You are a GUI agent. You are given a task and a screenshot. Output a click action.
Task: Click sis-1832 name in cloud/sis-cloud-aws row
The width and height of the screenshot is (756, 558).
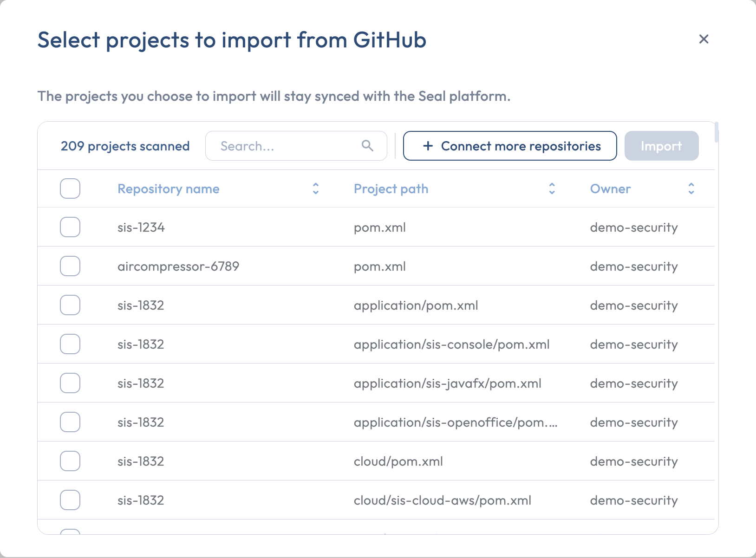coord(141,500)
